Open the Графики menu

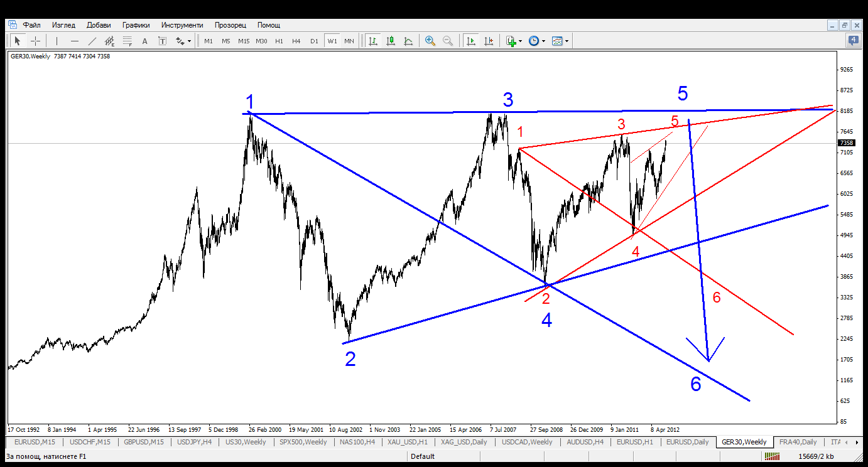point(136,25)
